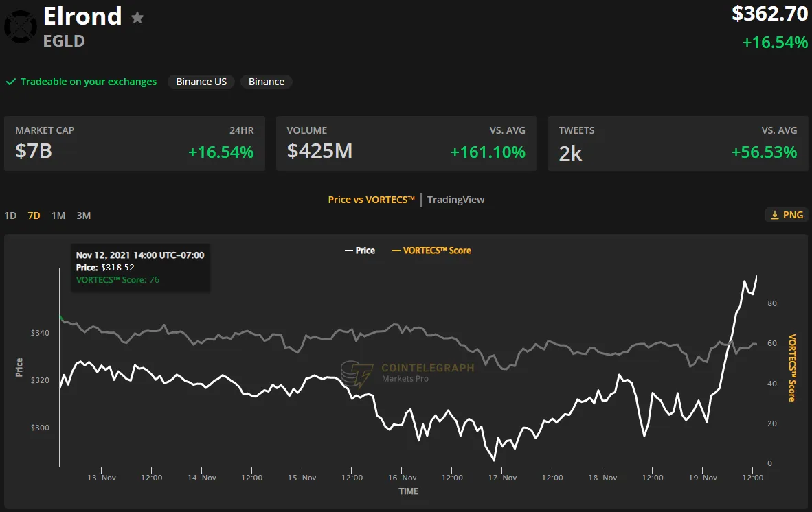Click the Tweets 2k card
Screen dimensions: 812x512
[x=678, y=143]
